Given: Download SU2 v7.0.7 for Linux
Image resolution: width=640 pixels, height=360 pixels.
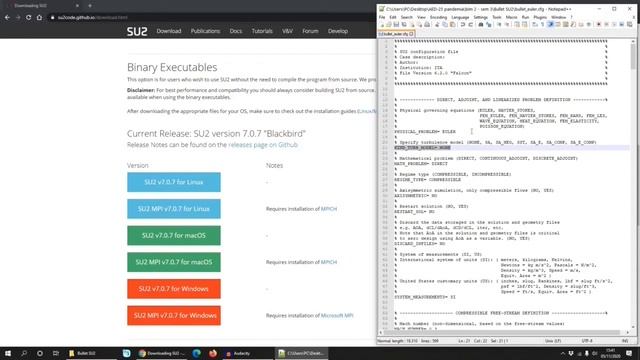Looking at the screenshot, I should tap(174, 182).
